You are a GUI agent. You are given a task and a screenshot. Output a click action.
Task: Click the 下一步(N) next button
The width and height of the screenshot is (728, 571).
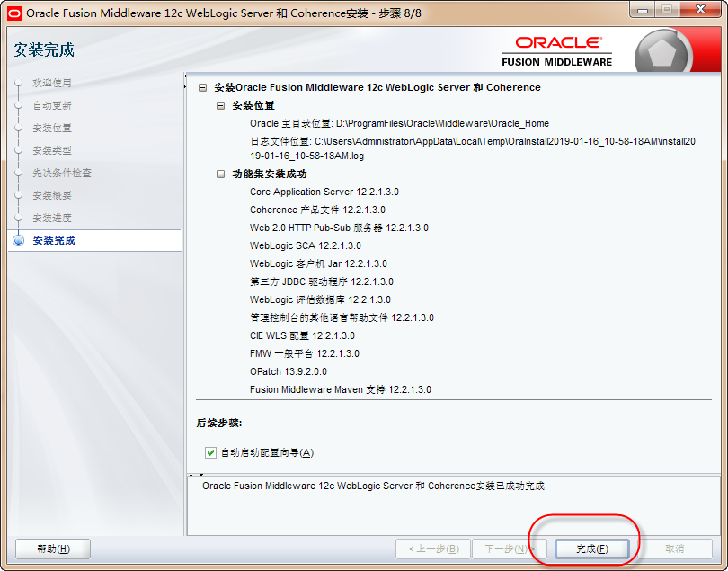tap(510, 549)
